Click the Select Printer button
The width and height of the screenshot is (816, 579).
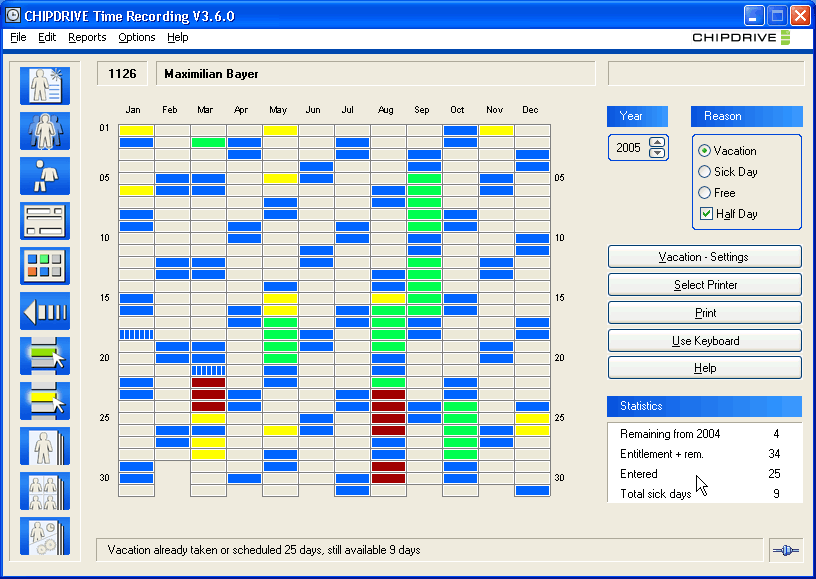pos(705,285)
